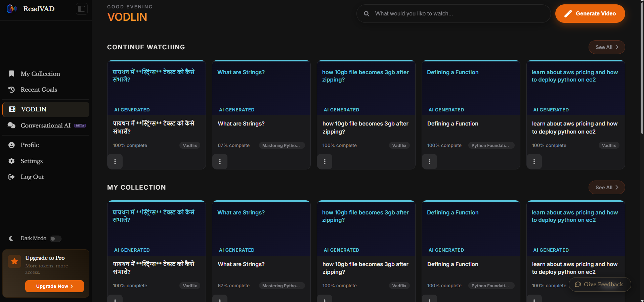The image size is (644, 302).
Task: Click 'Defining a Function' card title in Continue Watching
Action: 453,123
